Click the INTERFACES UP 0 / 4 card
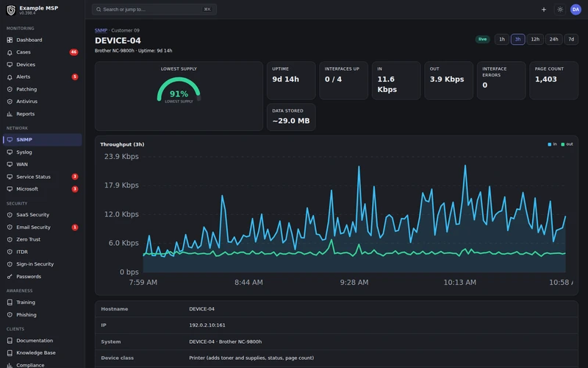This screenshot has height=368, width=588. (343, 80)
